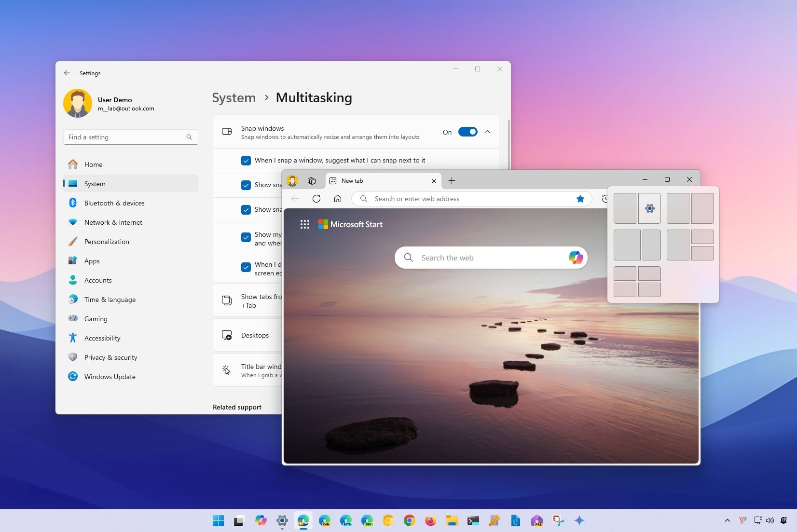Open Apps settings from the sidebar
The height and width of the screenshot is (532, 797).
coord(91,260)
